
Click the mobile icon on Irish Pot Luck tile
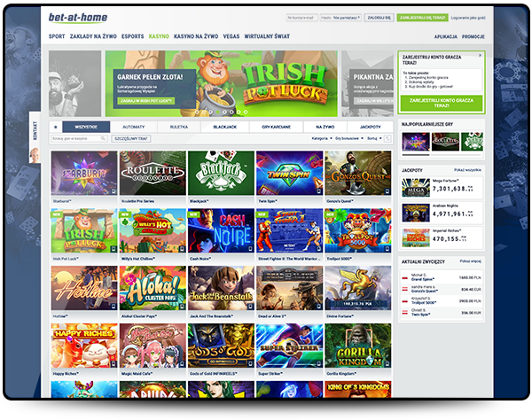113,249
